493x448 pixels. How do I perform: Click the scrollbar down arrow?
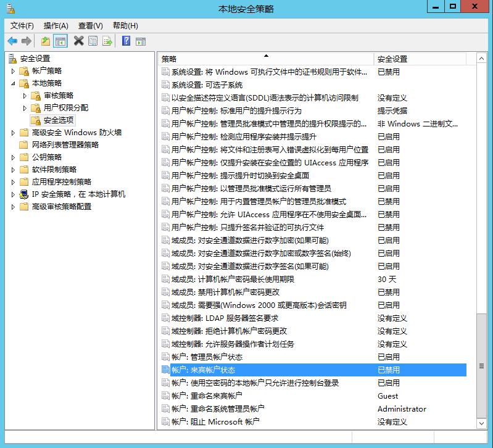481,423
